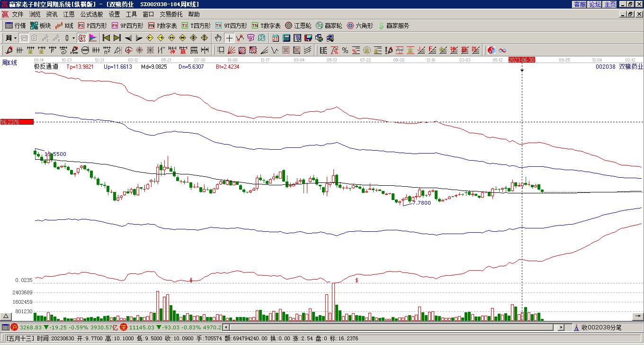Select the hand pan tool
The width and height of the screenshot is (644, 345).
click(x=218, y=38)
